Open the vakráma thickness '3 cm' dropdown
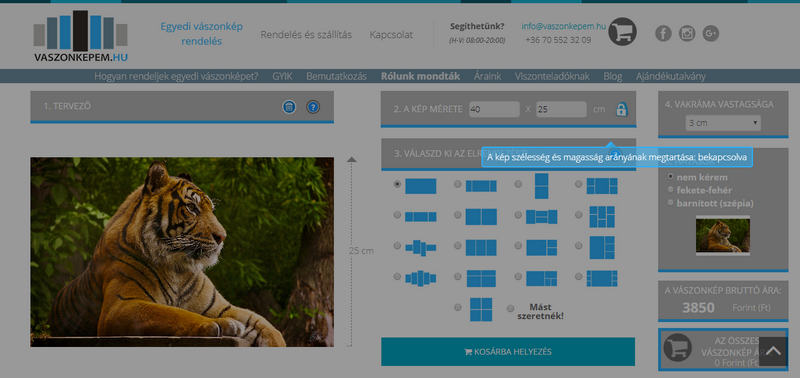 (x=722, y=123)
